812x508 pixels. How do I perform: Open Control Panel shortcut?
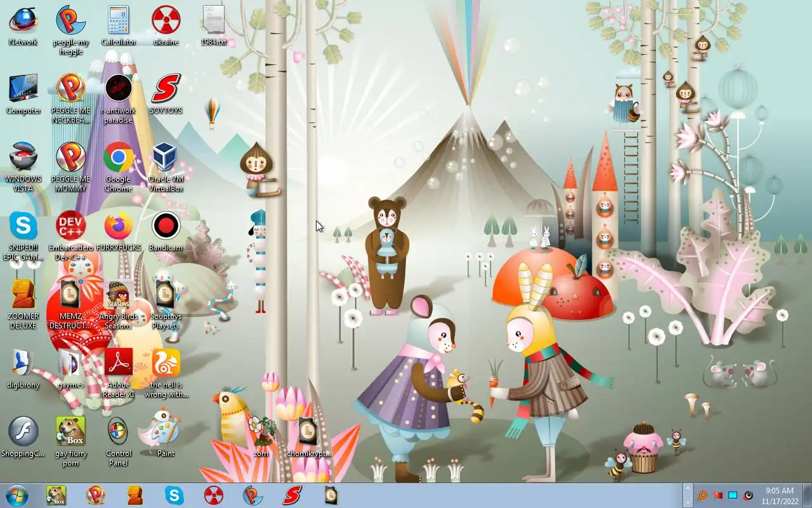[x=119, y=441]
